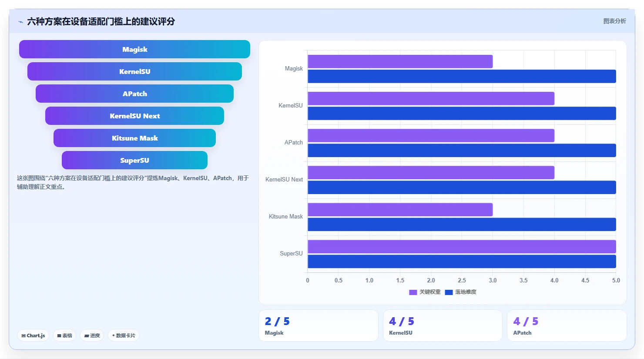
Task: Select the KernelSU funnel bar
Action: coord(134,71)
